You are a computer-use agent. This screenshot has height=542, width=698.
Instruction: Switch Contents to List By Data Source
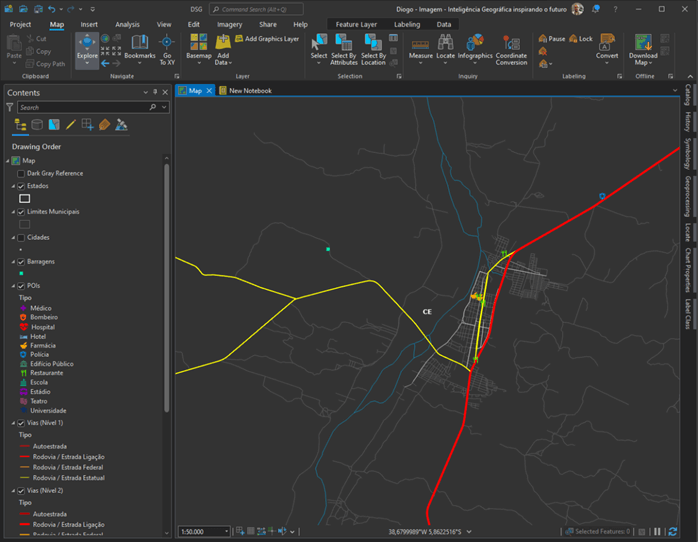pos(37,125)
